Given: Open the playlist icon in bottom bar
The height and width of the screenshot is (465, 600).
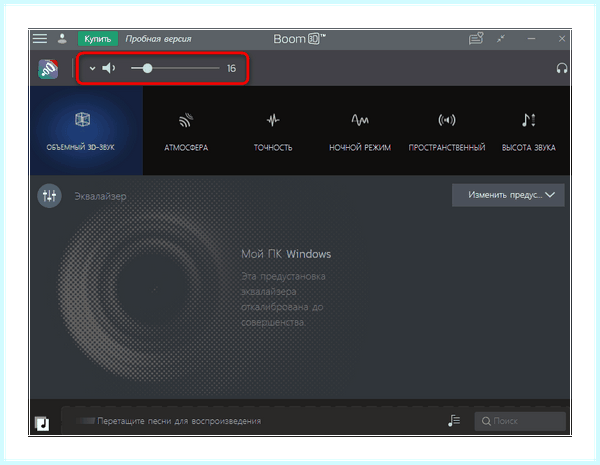Looking at the screenshot, I should tap(454, 421).
